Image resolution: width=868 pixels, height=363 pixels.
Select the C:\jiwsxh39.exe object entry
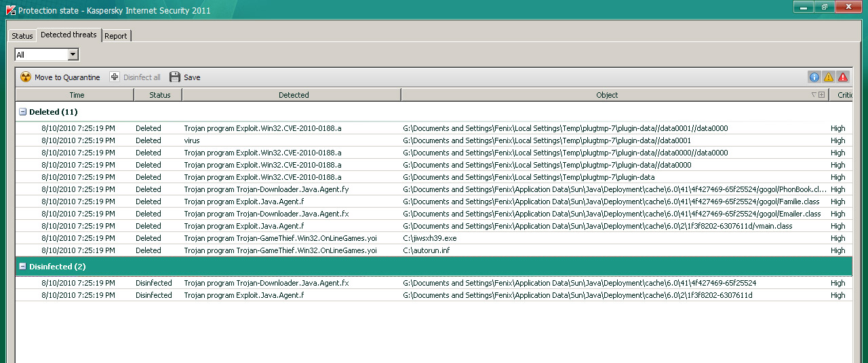pos(430,238)
